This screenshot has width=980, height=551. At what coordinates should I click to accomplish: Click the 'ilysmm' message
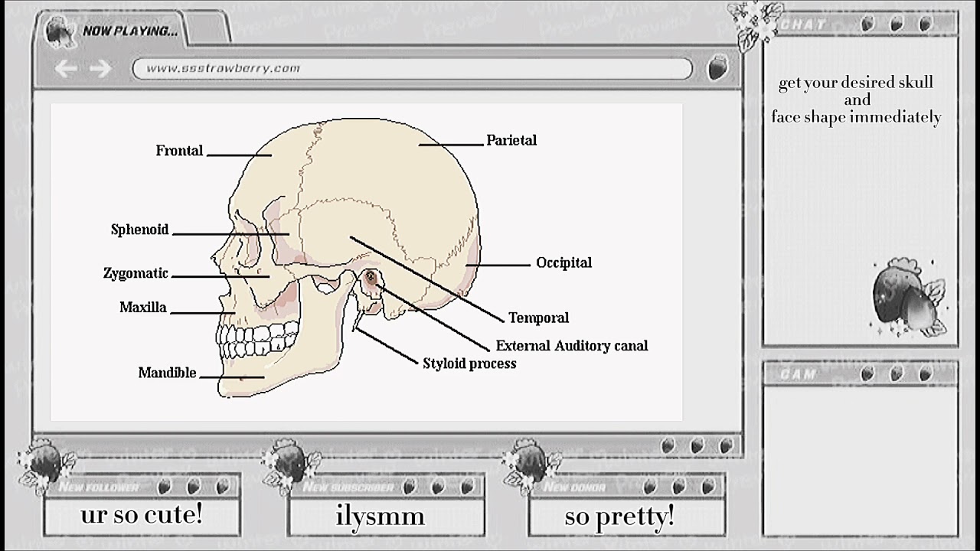click(x=381, y=517)
